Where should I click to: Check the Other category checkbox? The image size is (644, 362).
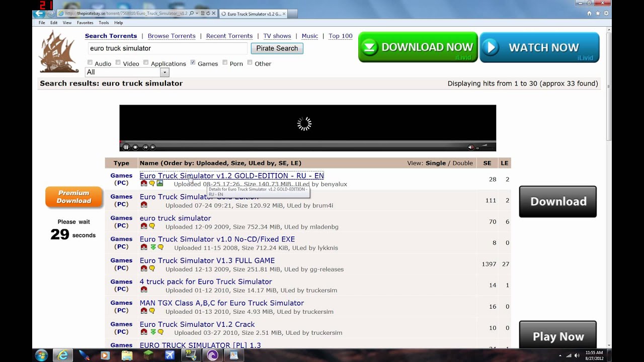pos(250,63)
